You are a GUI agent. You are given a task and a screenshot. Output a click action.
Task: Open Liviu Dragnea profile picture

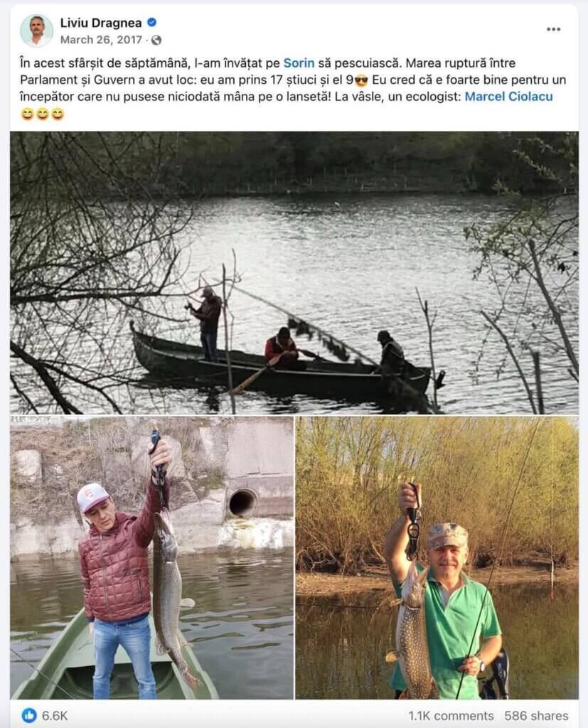[x=37, y=31]
